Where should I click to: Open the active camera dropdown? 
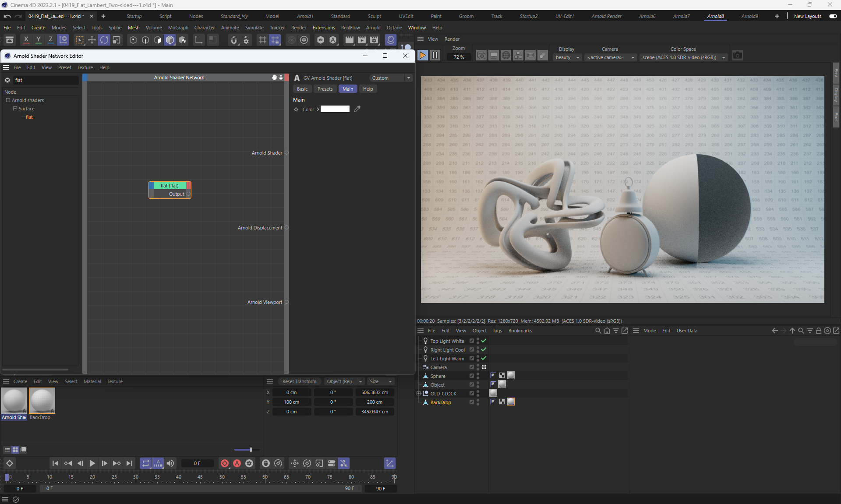pyautogui.click(x=611, y=57)
